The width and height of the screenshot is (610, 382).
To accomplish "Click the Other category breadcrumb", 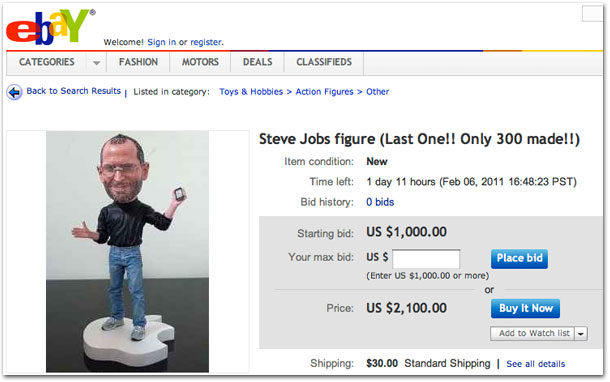I will pyautogui.click(x=377, y=92).
